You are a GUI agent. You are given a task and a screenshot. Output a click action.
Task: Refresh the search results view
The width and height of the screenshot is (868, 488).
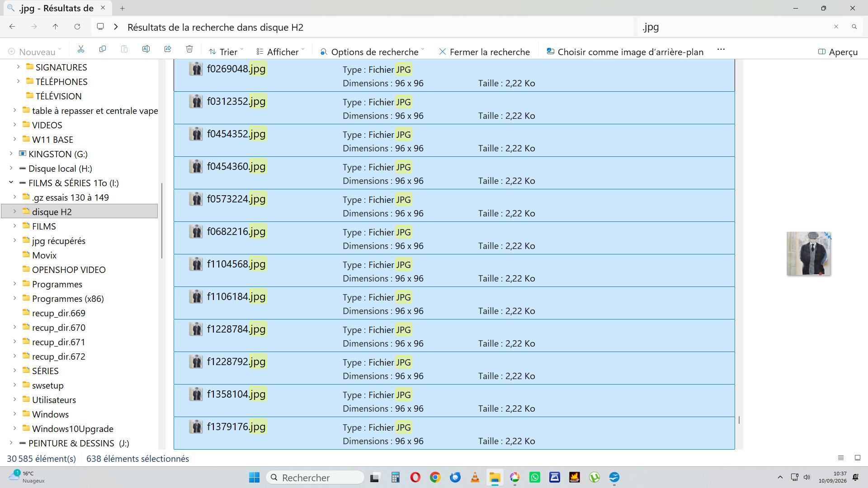tap(77, 27)
